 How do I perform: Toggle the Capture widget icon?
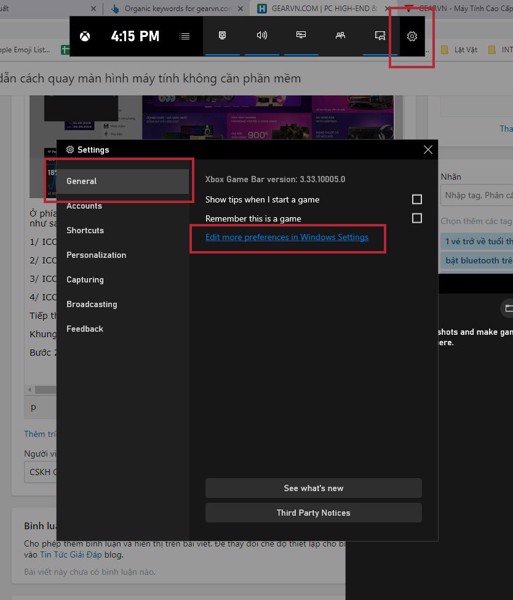(222, 36)
